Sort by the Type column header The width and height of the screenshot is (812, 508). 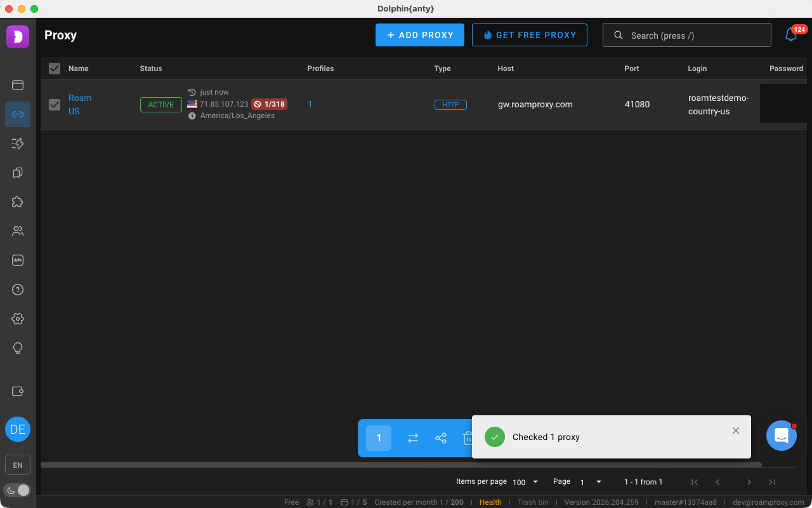pos(443,69)
